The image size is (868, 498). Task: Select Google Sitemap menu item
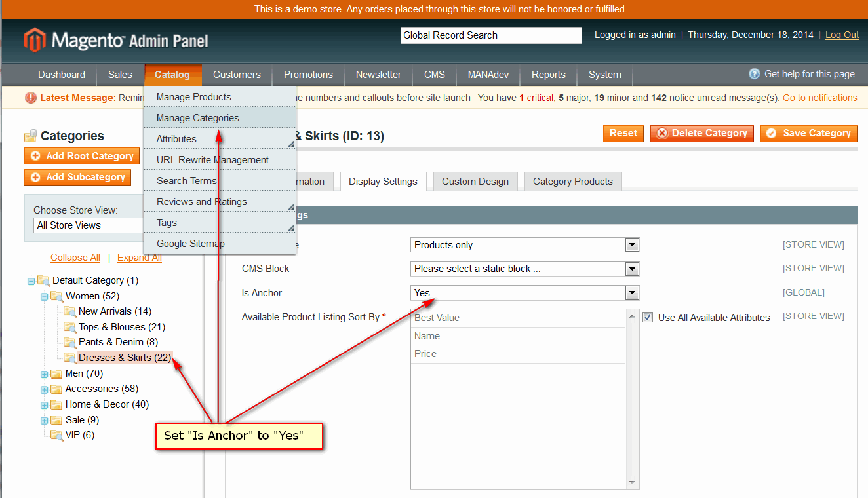pyautogui.click(x=220, y=244)
